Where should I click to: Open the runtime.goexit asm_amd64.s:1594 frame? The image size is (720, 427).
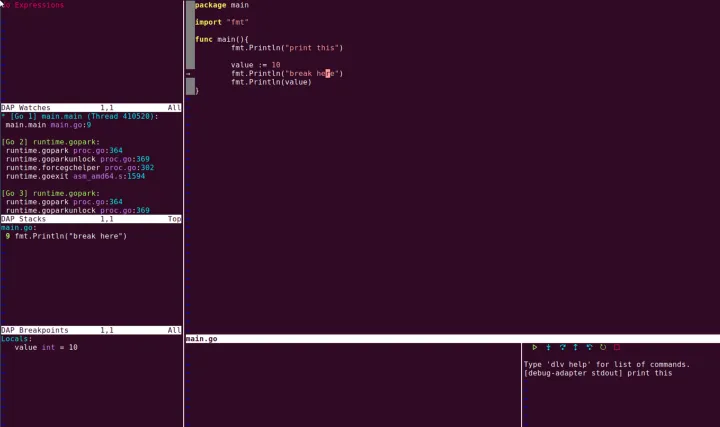[x=75, y=176]
